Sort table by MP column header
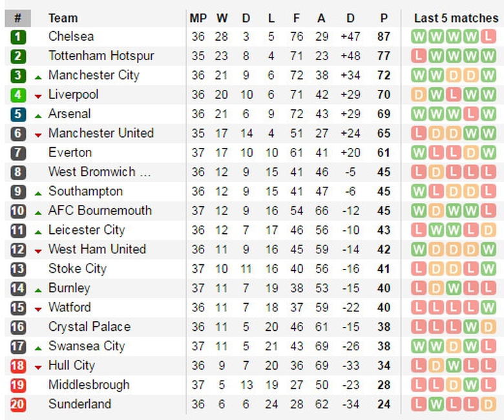504x420 pixels. [x=198, y=18]
